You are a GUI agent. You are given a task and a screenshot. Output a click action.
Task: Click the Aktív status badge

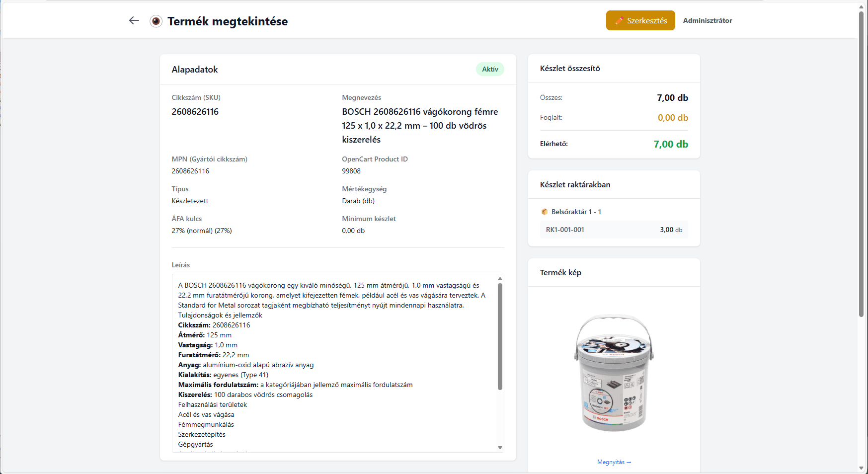click(490, 69)
